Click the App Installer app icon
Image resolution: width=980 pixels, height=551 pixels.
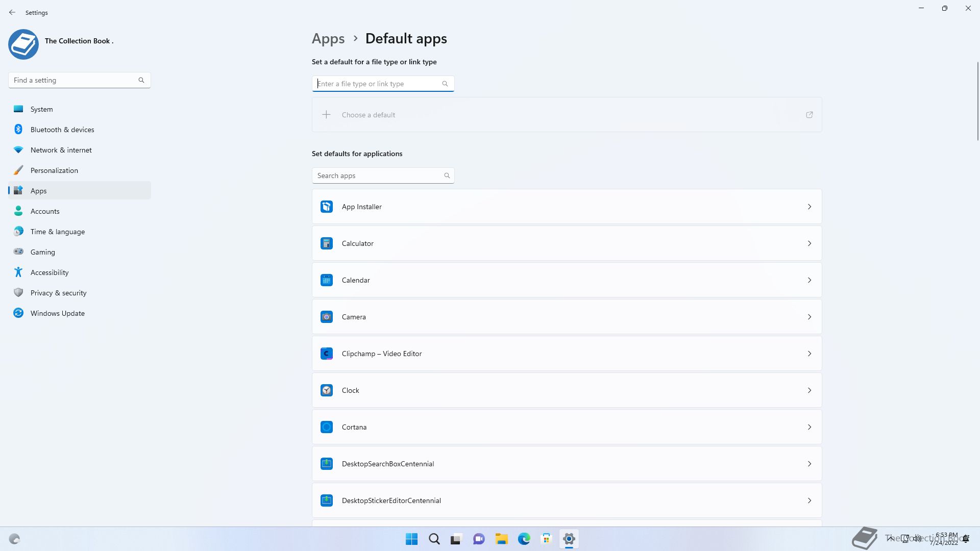click(327, 207)
